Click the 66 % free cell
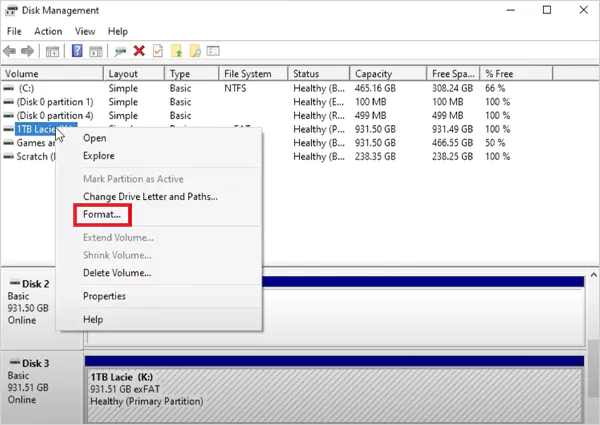The image size is (600, 425). click(x=495, y=88)
